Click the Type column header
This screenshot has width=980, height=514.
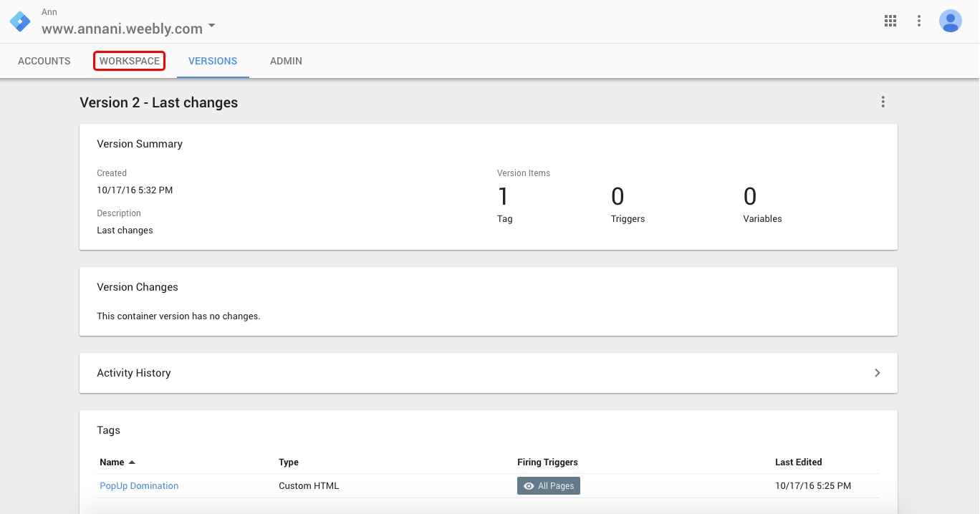tap(289, 462)
